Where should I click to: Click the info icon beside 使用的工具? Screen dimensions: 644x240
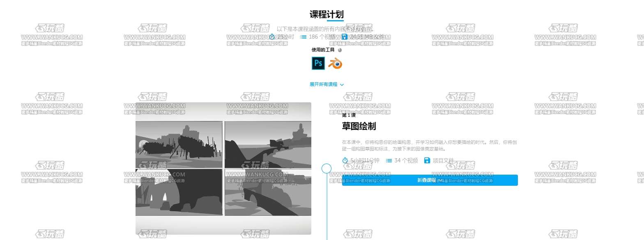tap(340, 50)
